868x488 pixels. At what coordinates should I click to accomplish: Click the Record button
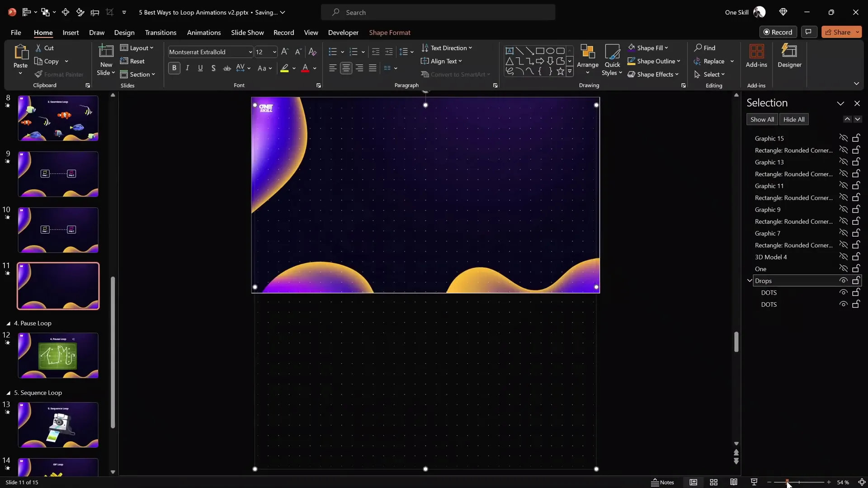point(778,32)
